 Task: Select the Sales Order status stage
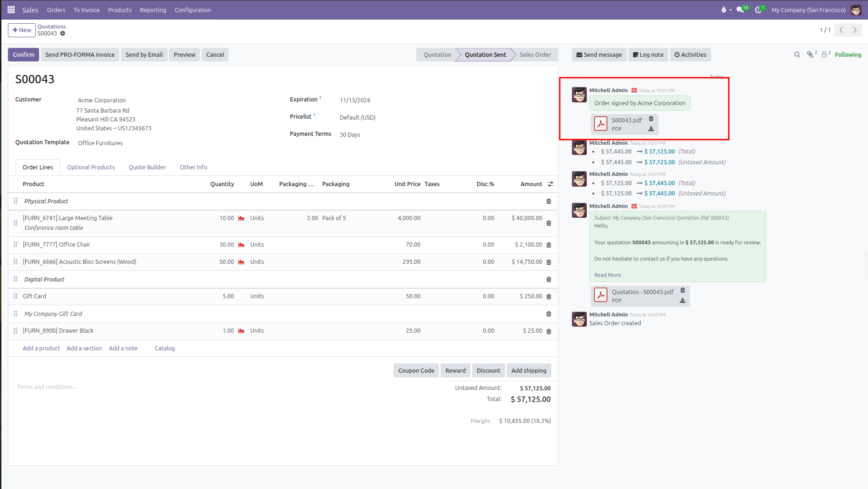point(535,55)
